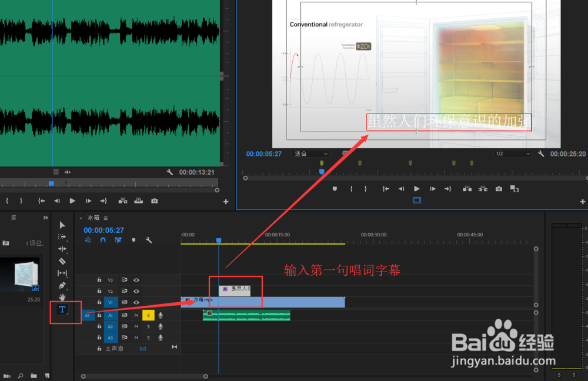
Task: Click Export Frame camera in Source monitor
Action: point(154,201)
